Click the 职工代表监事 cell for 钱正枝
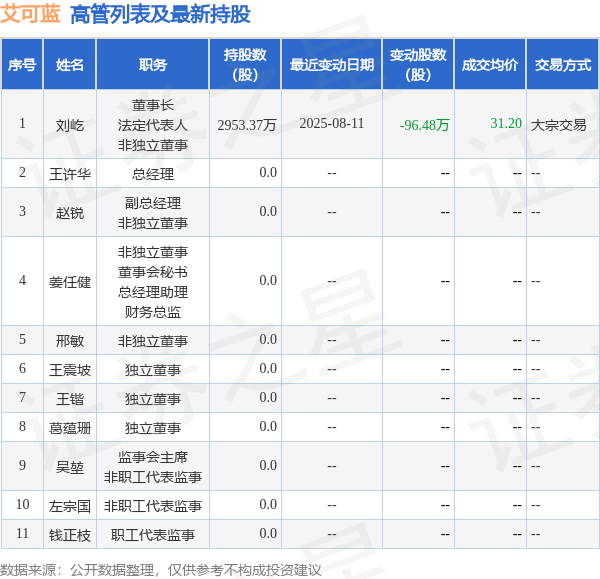The image size is (600, 579). pyautogui.click(x=153, y=535)
